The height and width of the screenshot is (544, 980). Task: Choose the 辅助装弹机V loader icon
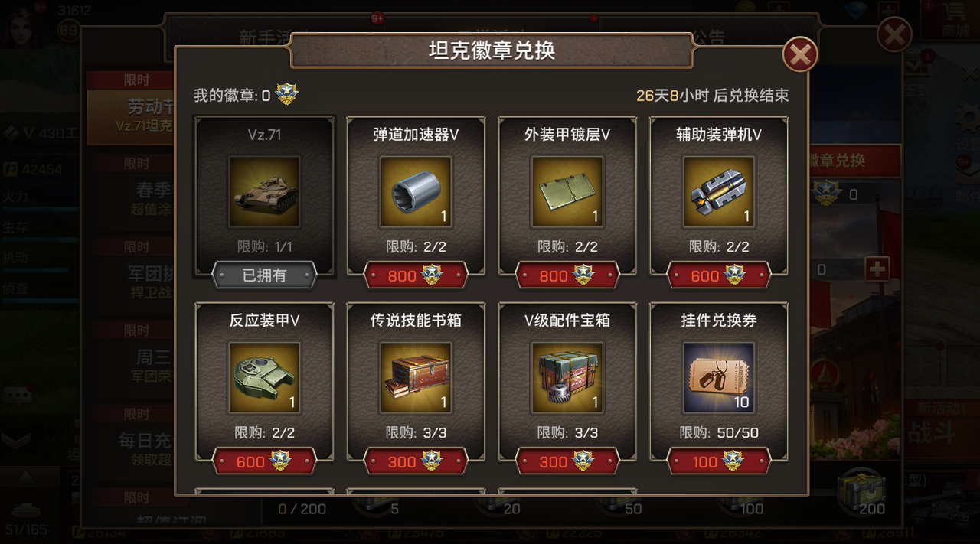tap(719, 191)
